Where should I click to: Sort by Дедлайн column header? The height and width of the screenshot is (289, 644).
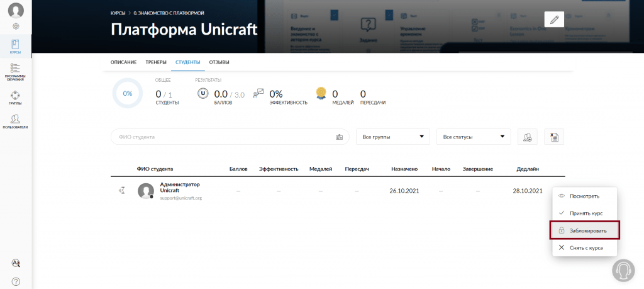coord(528,169)
